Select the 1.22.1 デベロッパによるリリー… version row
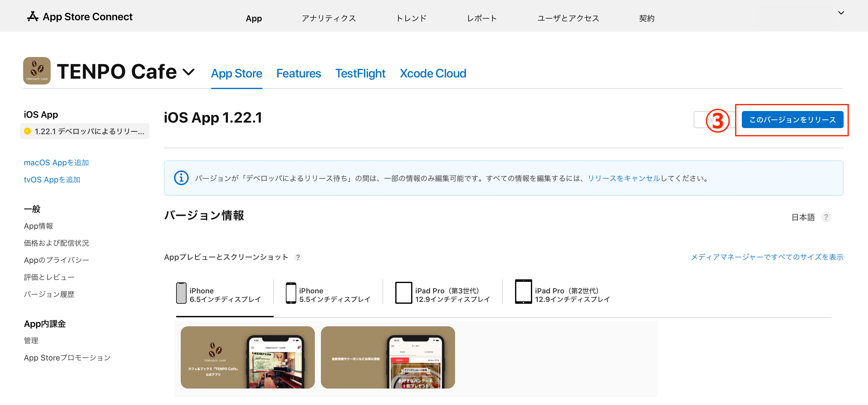Screen dimensions: 868x405 coord(85,131)
